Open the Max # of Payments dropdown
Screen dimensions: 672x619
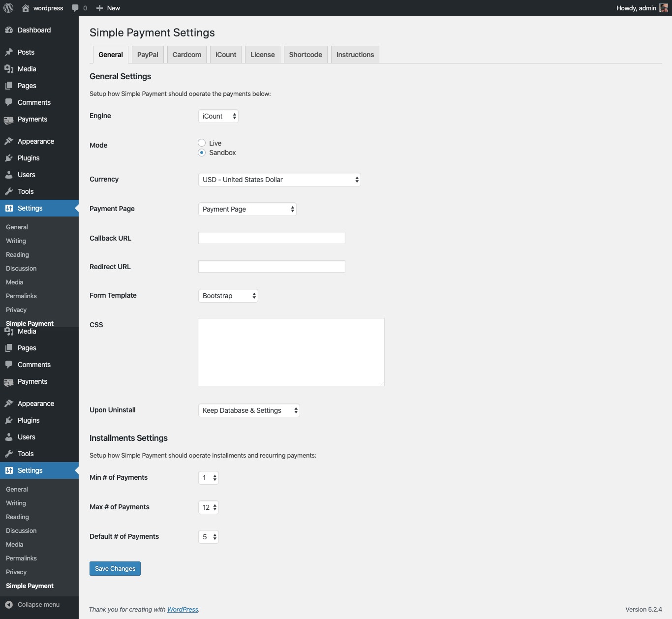pyautogui.click(x=209, y=507)
